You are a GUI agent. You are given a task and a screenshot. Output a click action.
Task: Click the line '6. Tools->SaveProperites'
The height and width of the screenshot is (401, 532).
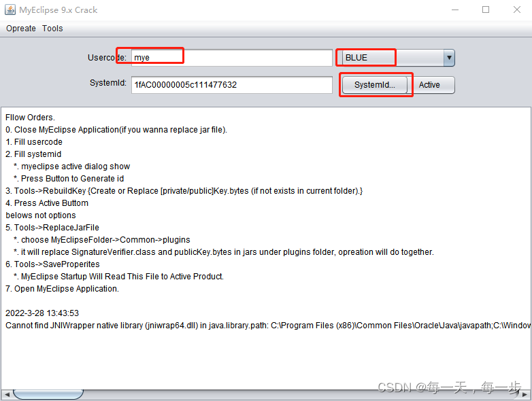52,264
